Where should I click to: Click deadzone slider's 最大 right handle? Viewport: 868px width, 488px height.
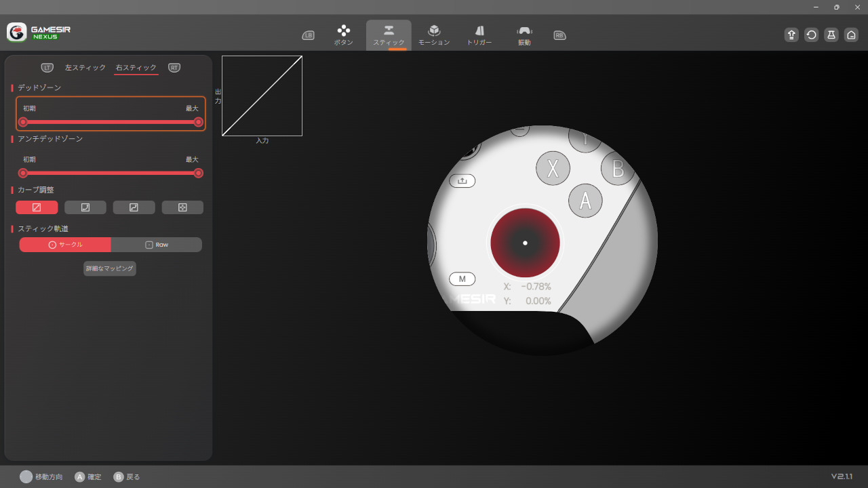[x=198, y=122]
